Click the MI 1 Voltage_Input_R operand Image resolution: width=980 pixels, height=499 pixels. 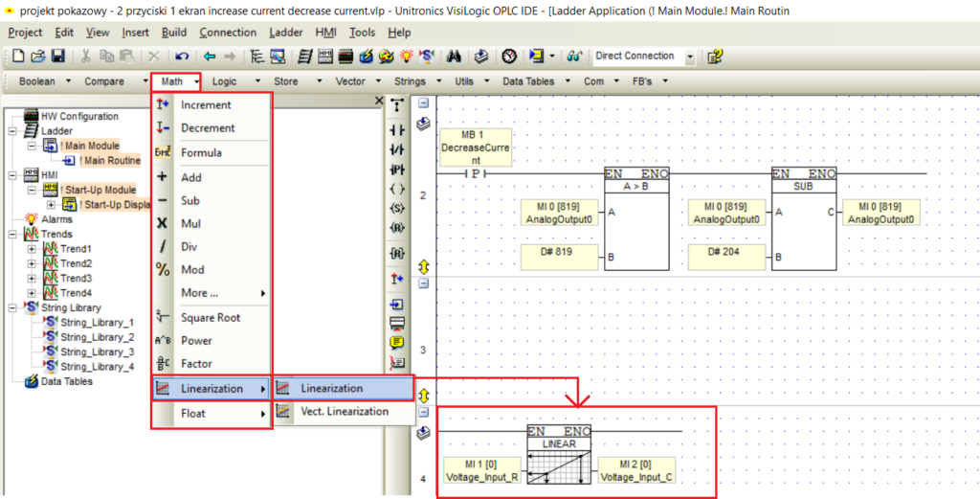[481, 470]
